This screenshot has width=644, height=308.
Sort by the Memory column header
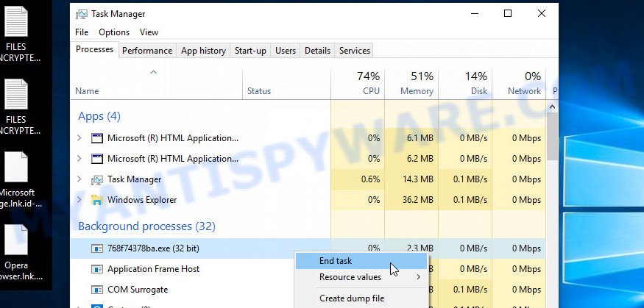(x=411, y=85)
